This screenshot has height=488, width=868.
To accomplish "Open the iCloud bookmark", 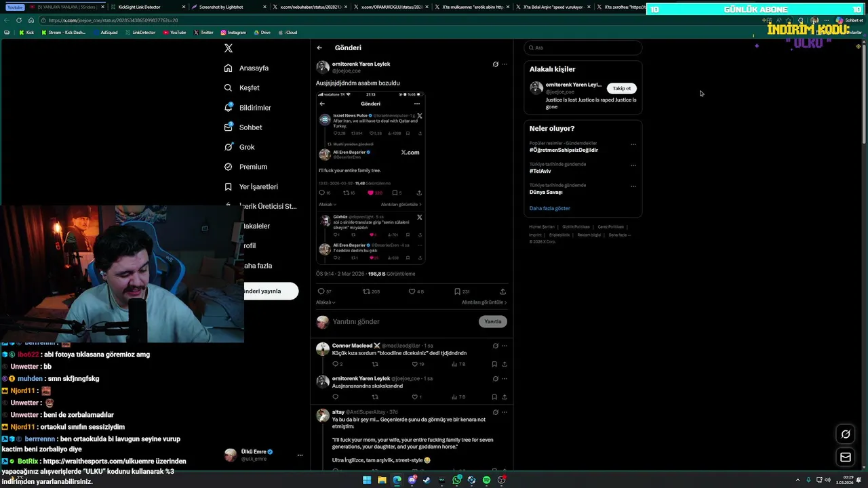I will [x=288, y=33].
